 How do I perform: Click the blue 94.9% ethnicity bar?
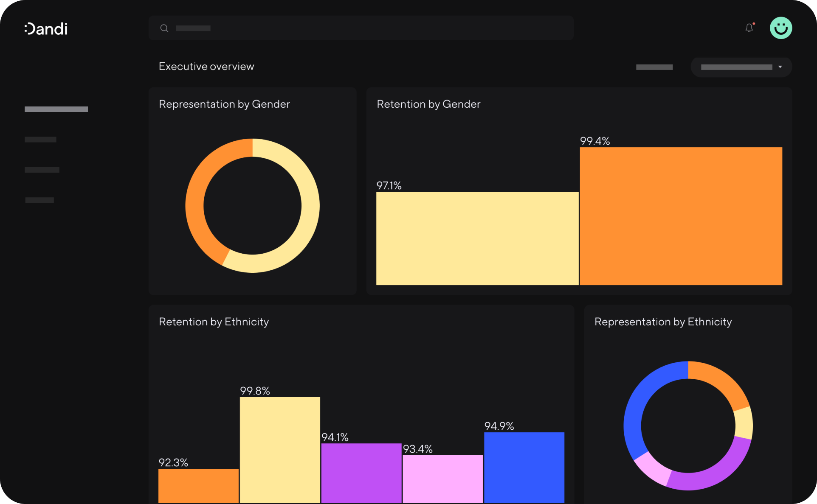click(524, 467)
